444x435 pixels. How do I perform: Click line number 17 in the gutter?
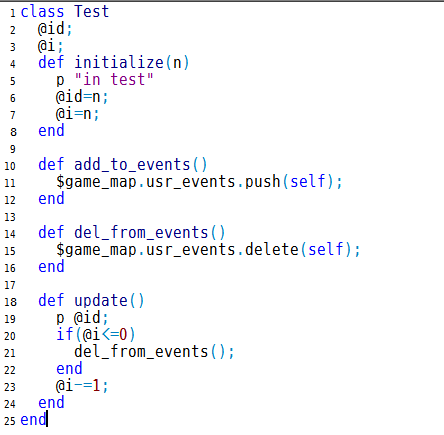(x=10, y=285)
